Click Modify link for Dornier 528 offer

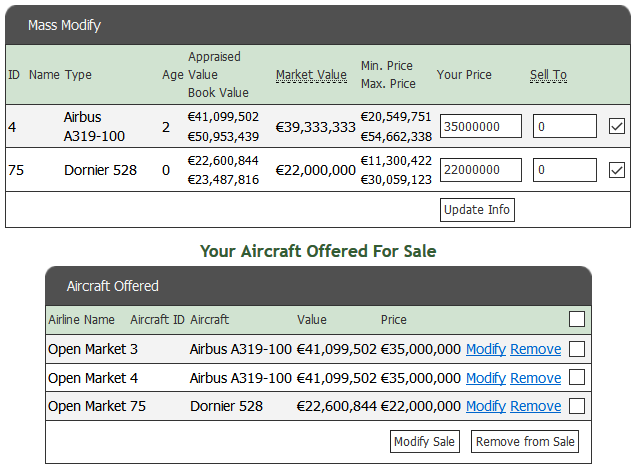coord(486,406)
